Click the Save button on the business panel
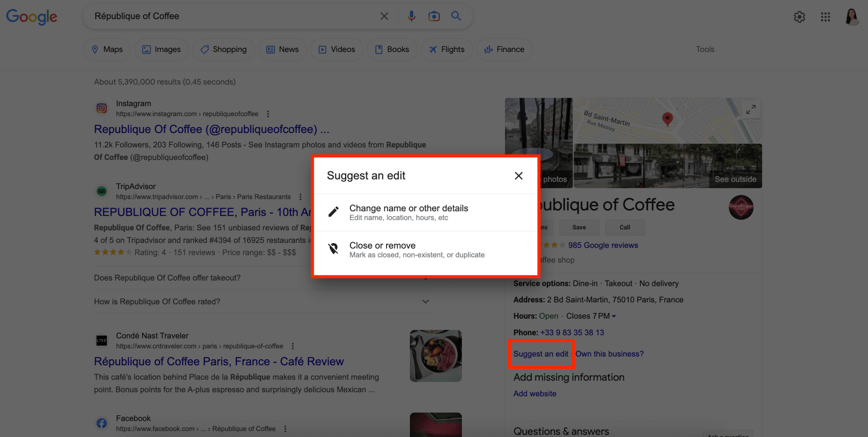The width and height of the screenshot is (868, 437). point(579,227)
